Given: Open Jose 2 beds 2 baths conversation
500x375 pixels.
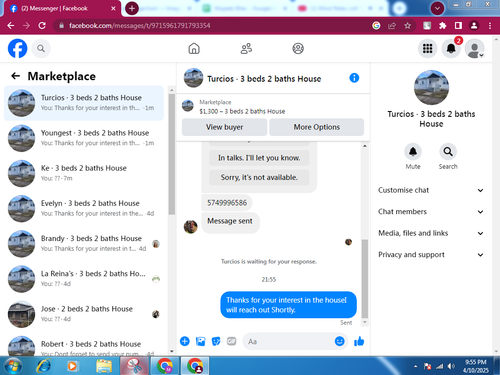Looking at the screenshot, I should [x=84, y=314].
